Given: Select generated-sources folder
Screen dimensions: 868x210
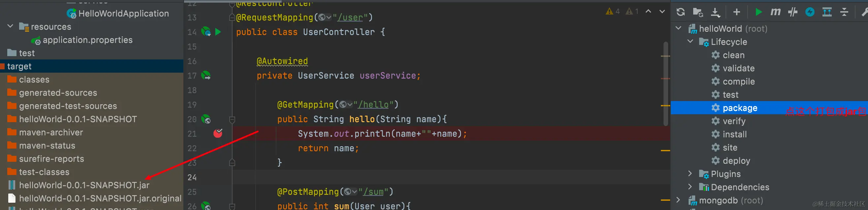Looking at the screenshot, I should [52, 92].
